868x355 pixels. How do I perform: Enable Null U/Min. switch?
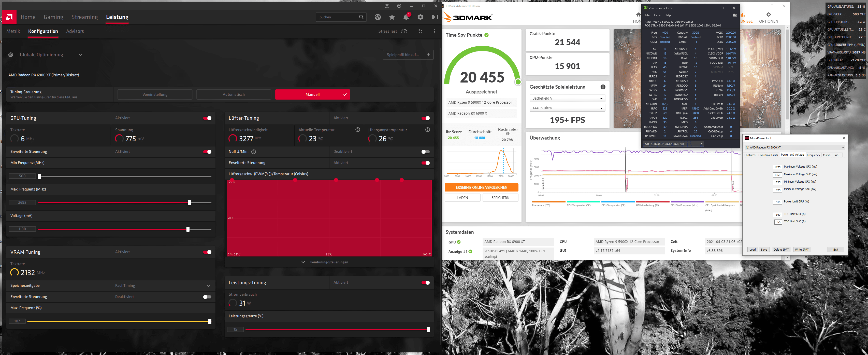(x=426, y=152)
